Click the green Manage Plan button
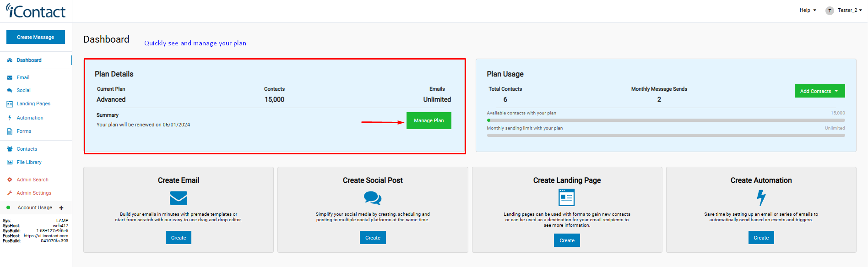The image size is (868, 267). pos(429,120)
